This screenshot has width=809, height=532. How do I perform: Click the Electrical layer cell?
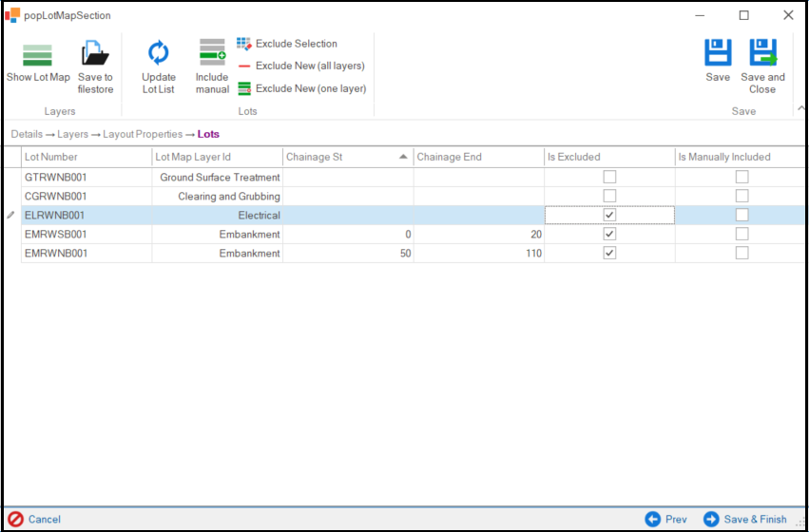point(217,216)
